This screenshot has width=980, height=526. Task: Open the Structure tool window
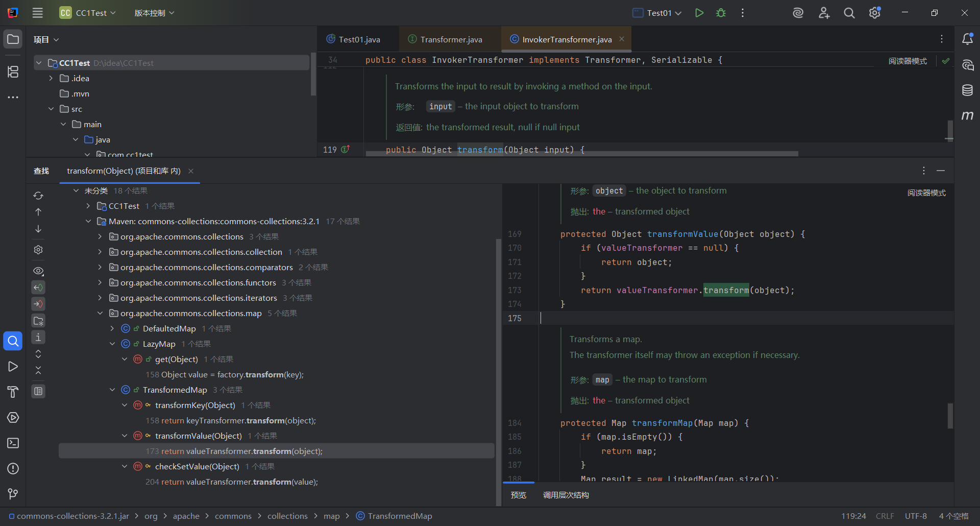(x=13, y=71)
